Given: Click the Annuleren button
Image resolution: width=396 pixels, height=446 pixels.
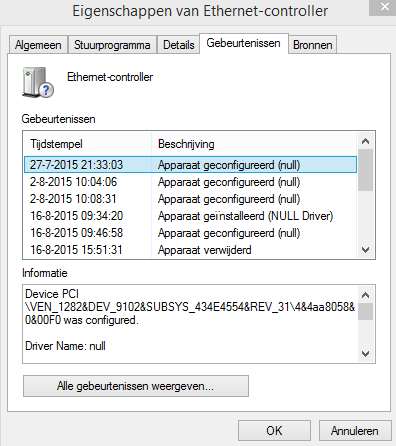Looking at the screenshot, I should [355, 431].
